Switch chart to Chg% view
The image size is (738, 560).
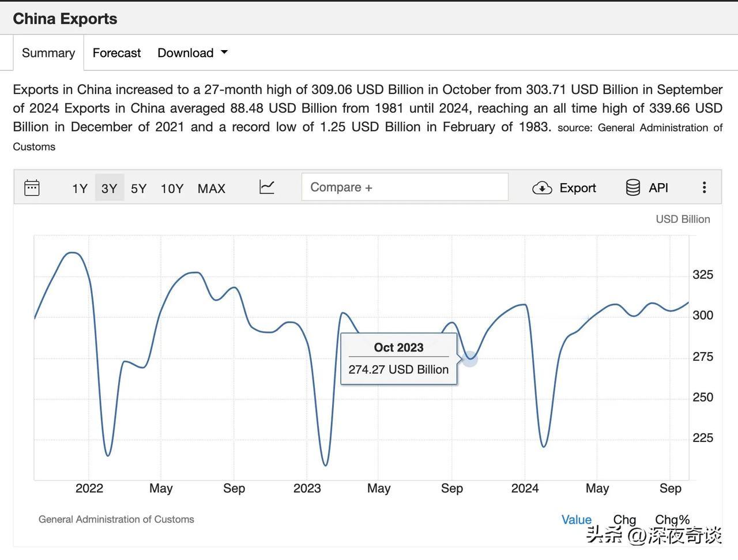672,520
